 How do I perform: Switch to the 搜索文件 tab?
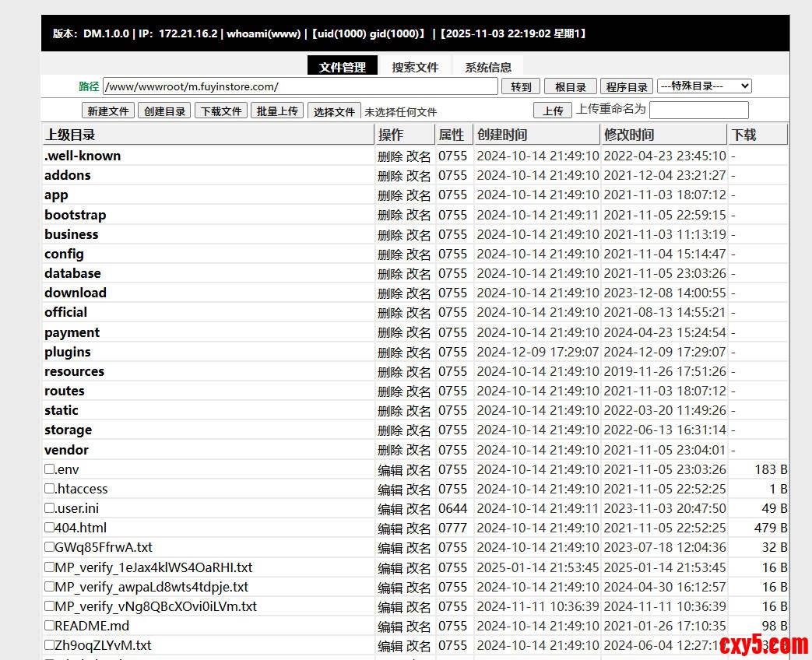coord(415,67)
